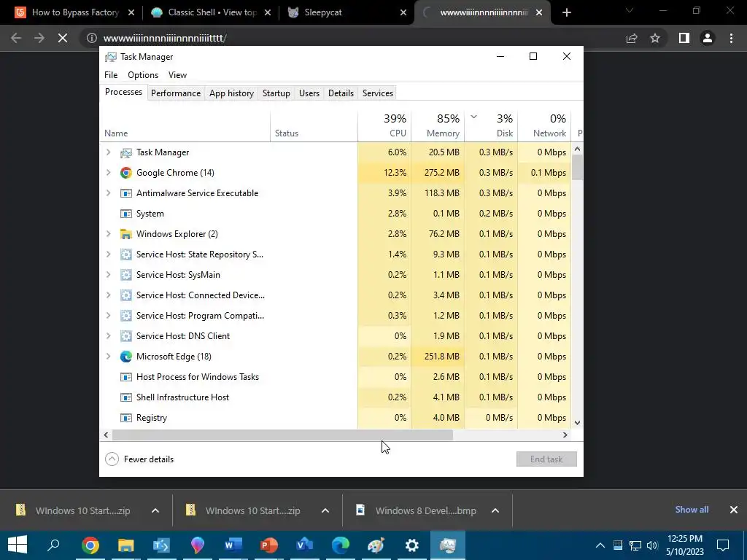Open the notification center icon
Image resolution: width=747 pixels, height=560 pixels.
[x=723, y=545]
